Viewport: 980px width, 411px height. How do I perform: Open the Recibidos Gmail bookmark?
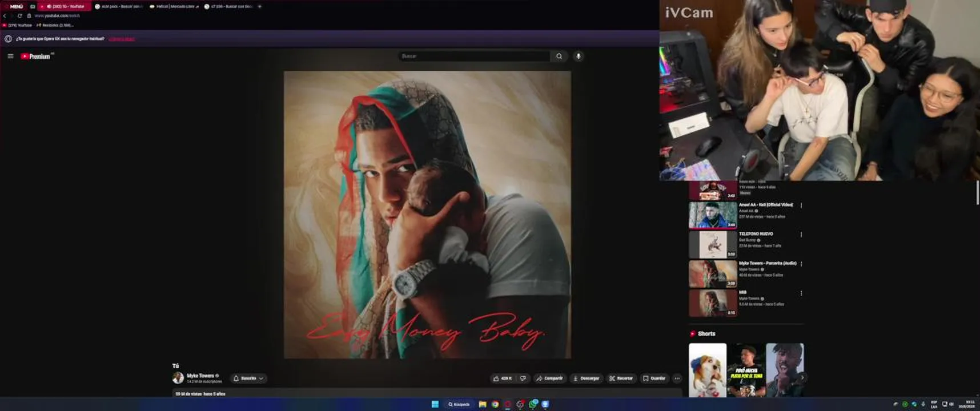click(x=55, y=25)
